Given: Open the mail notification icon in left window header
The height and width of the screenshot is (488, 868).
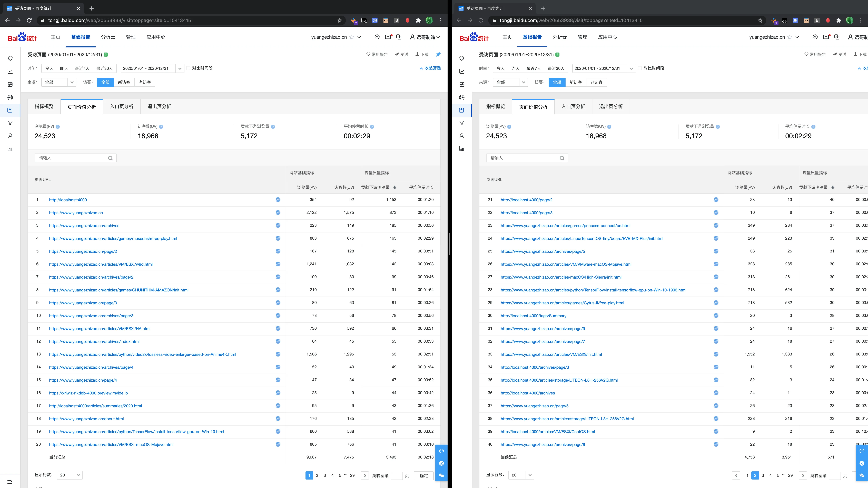Looking at the screenshot, I should pyautogui.click(x=388, y=37).
